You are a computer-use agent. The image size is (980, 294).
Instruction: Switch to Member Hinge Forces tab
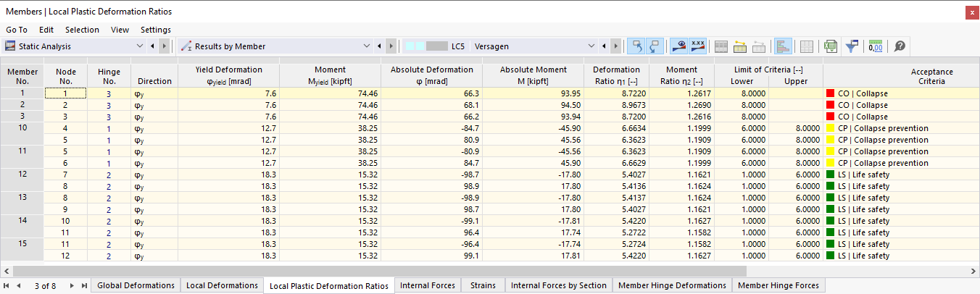(x=778, y=285)
